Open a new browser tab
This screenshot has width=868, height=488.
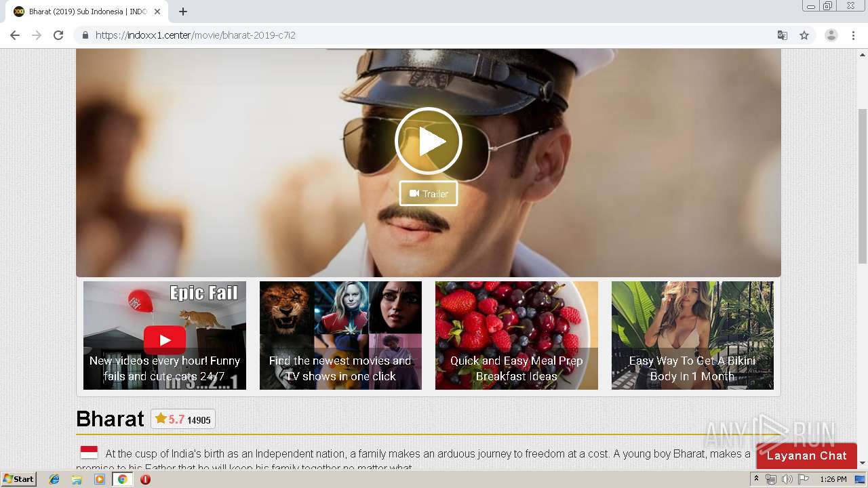point(183,12)
